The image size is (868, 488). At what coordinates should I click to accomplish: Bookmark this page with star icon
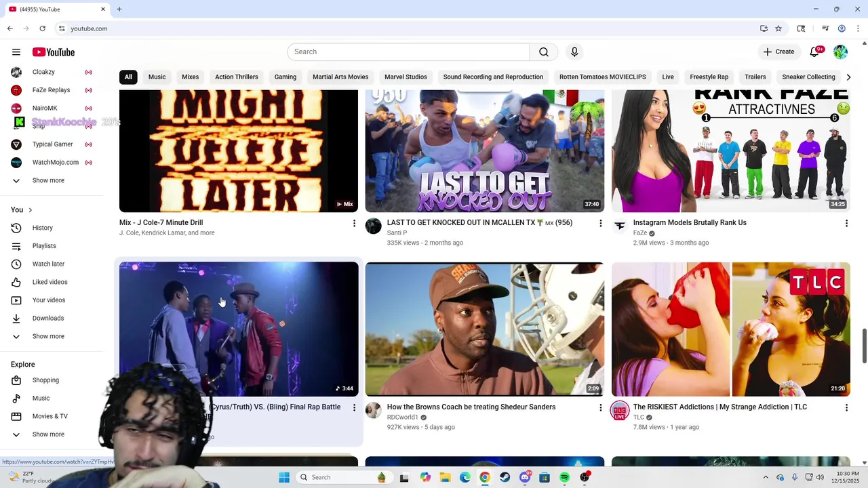(x=778, y=28)
